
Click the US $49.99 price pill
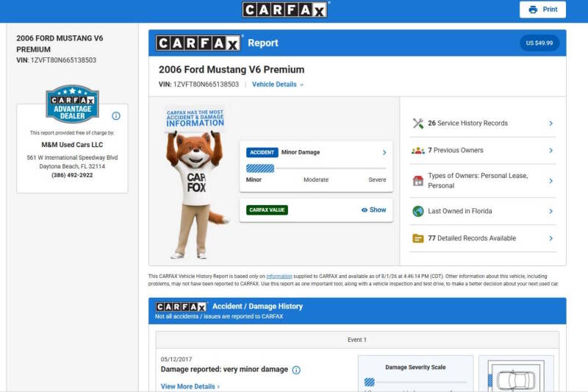(539, 43)
